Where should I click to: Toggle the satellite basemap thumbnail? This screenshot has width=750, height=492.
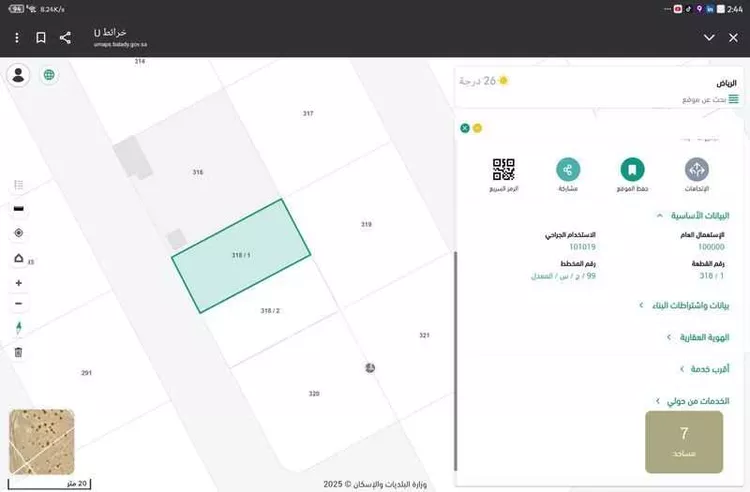click(41, 441)
